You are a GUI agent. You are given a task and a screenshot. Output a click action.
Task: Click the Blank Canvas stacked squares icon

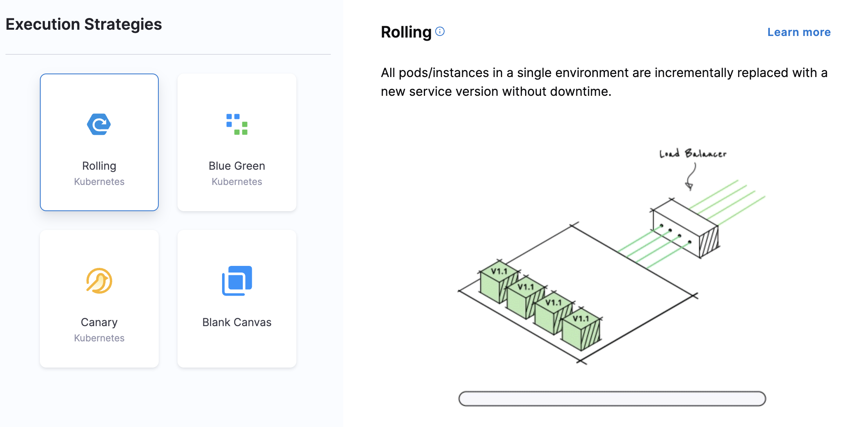[237, 281]
